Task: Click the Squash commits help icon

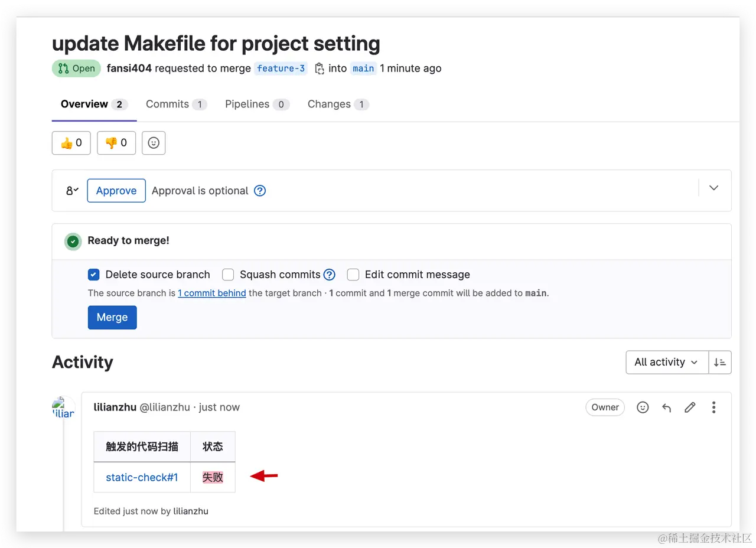Action: (330, 275)
